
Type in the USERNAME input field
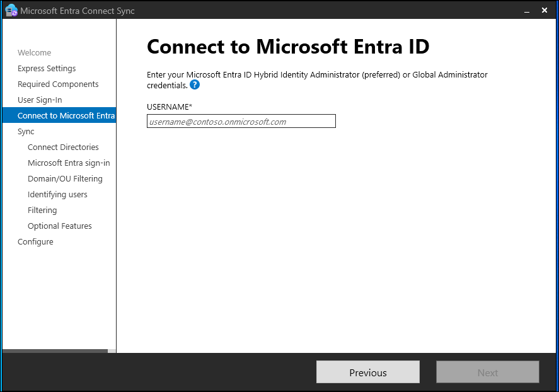[x=241, y=121]
